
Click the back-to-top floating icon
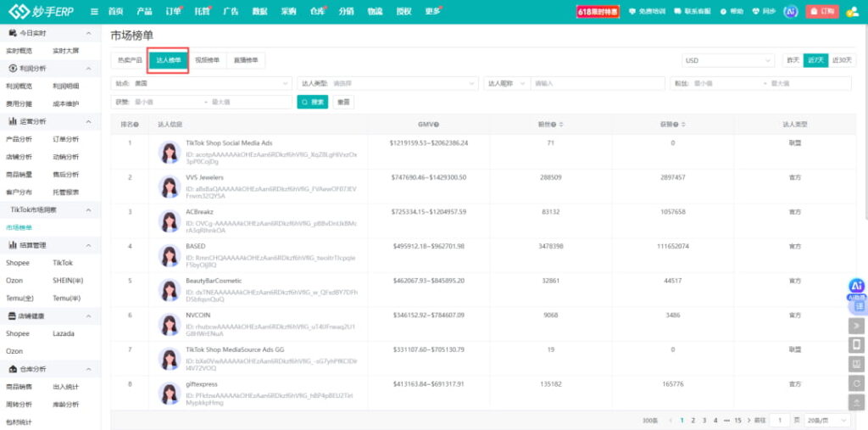pyautogui.click(x=856, y=402)
